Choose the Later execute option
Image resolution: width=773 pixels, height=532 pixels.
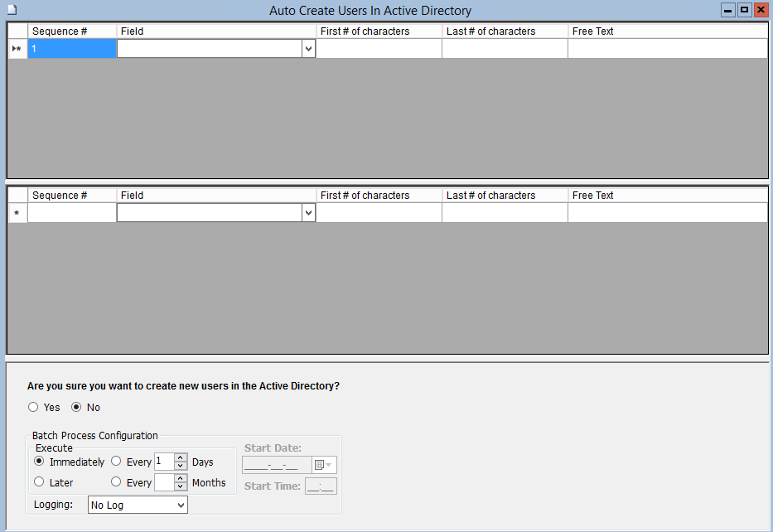point(39,482)
